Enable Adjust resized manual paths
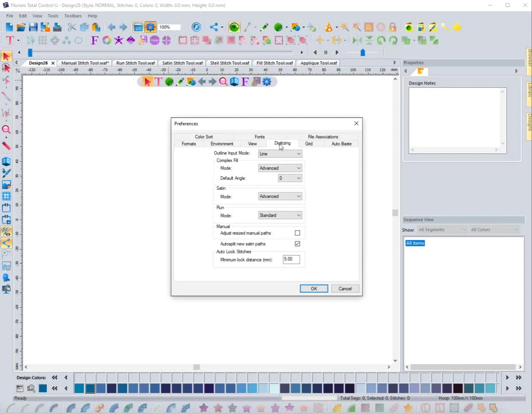532x414 pixels. [x=297, y=233]
